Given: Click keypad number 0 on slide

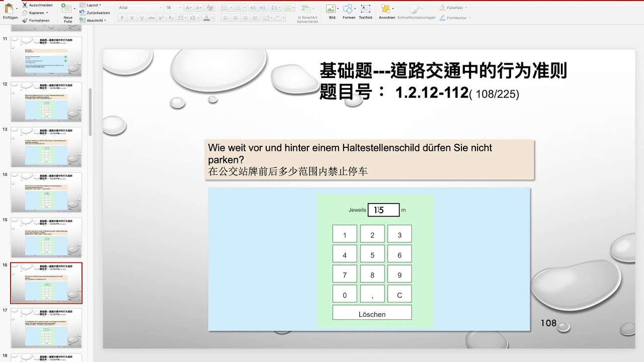Looking at the screenshot, I should pyautogui.click(x=345, y=294).
